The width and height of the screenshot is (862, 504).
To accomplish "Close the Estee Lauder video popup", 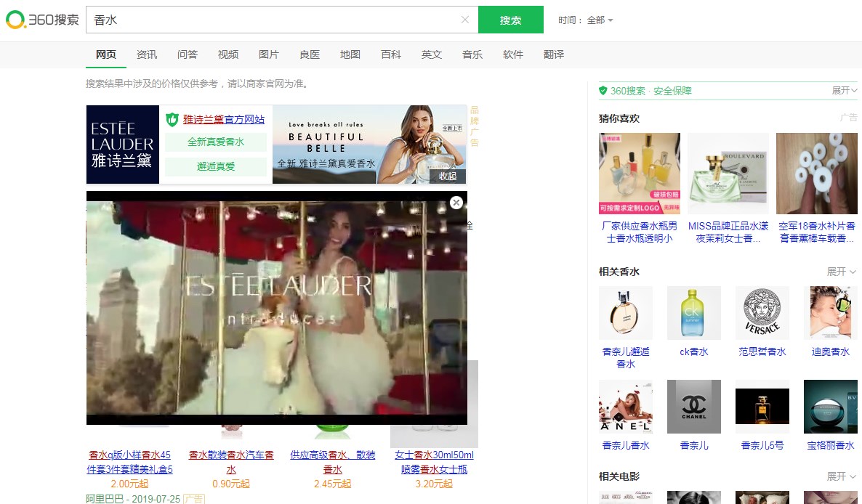I will tap(456, 203).
